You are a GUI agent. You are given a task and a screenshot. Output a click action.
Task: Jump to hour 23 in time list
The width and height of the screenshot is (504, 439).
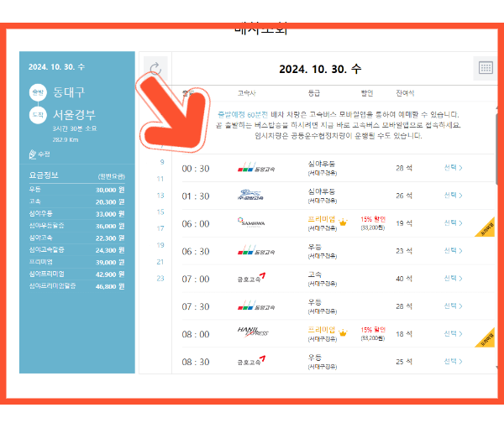(160, 278)
